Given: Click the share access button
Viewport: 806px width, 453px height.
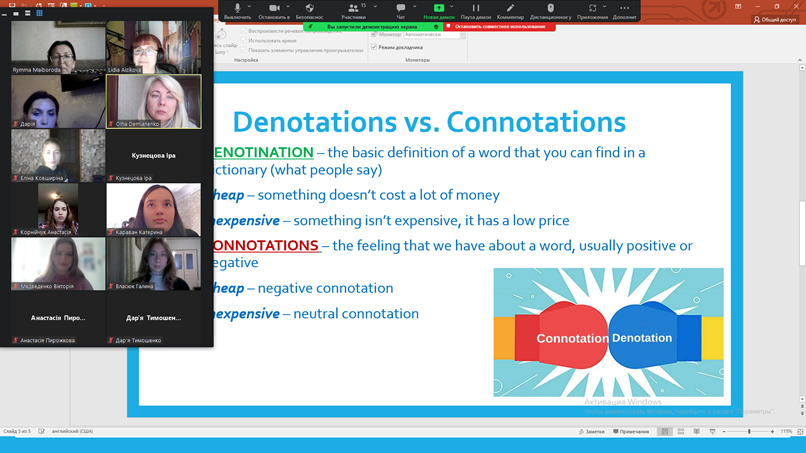Looking at the screenshot, I should (775, 19).
